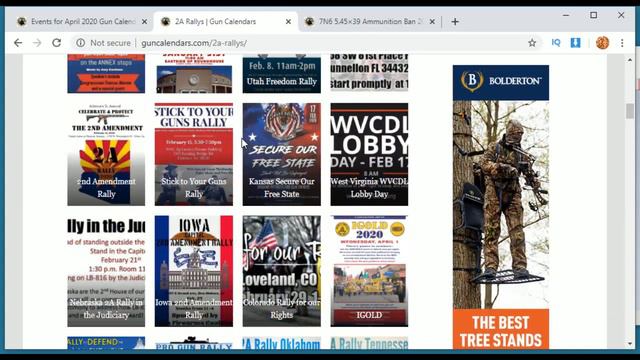Open Colorado Rally for our Rights card
Image resolution: width=640 pixels, height=360 pixels.
pyautogui.click(x=282, y=271)
